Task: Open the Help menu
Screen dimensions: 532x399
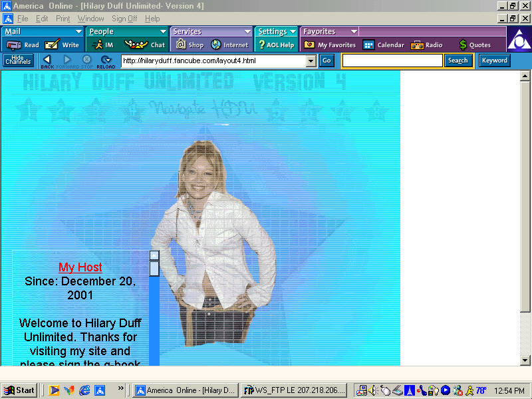Action: point(152,19)
